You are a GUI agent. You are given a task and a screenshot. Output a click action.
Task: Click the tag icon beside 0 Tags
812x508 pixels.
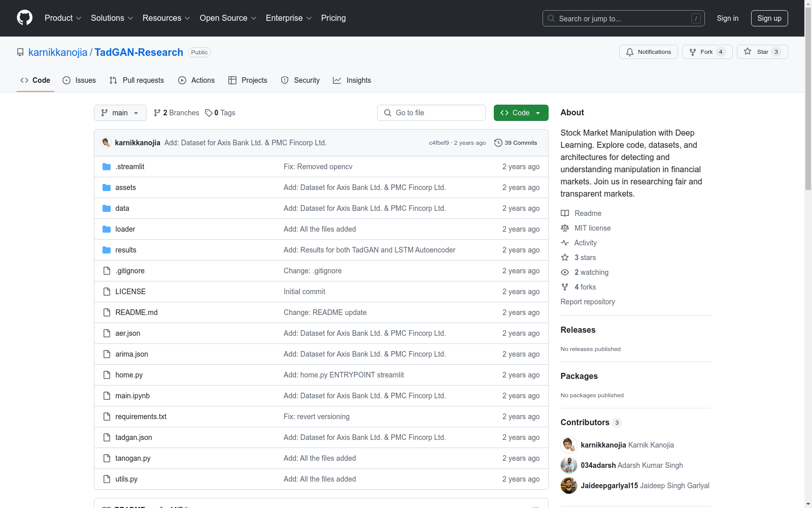(209, 113)
